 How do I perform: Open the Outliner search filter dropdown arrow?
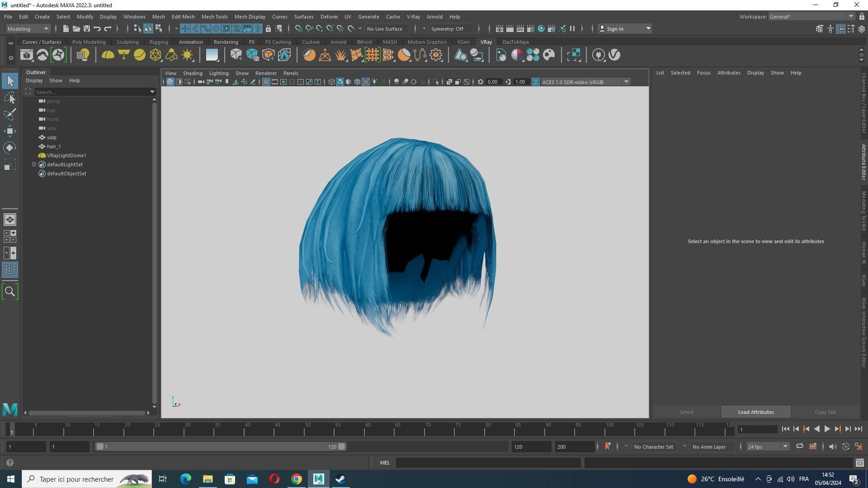coord(152,92)
